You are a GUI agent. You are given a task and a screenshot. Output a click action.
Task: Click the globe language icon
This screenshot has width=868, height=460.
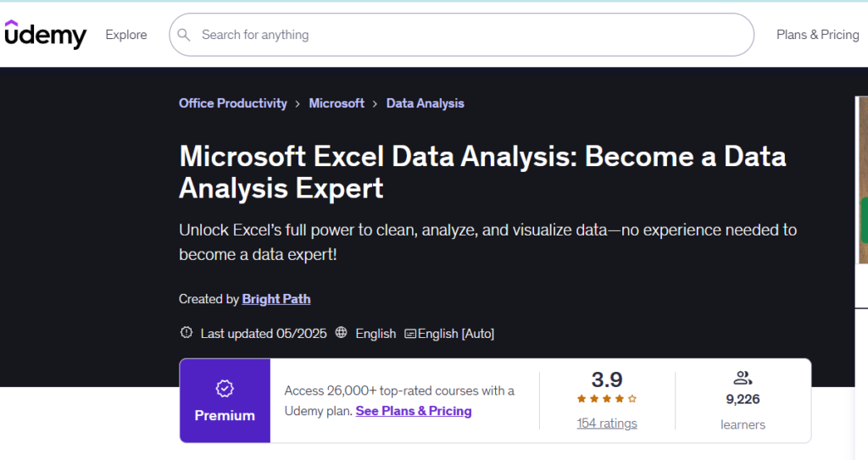pyautogui.click(x=341, y=332)
